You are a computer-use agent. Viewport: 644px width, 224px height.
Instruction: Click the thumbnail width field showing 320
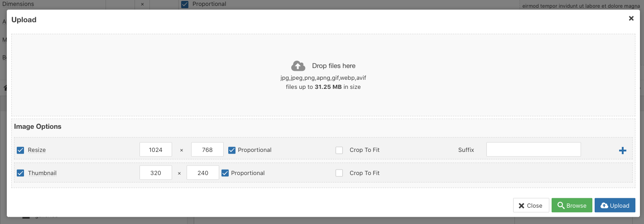pyautogui.click(x=156, y=173)
